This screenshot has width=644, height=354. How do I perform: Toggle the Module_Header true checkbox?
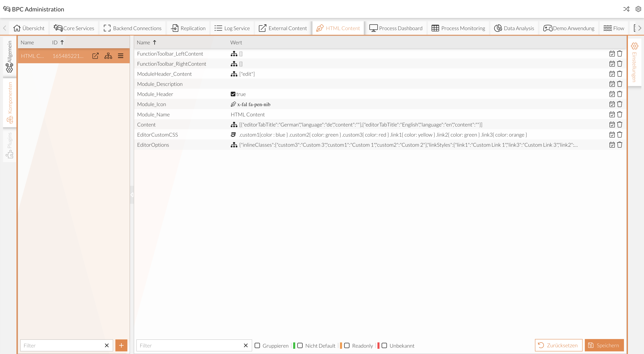point(233,94)
